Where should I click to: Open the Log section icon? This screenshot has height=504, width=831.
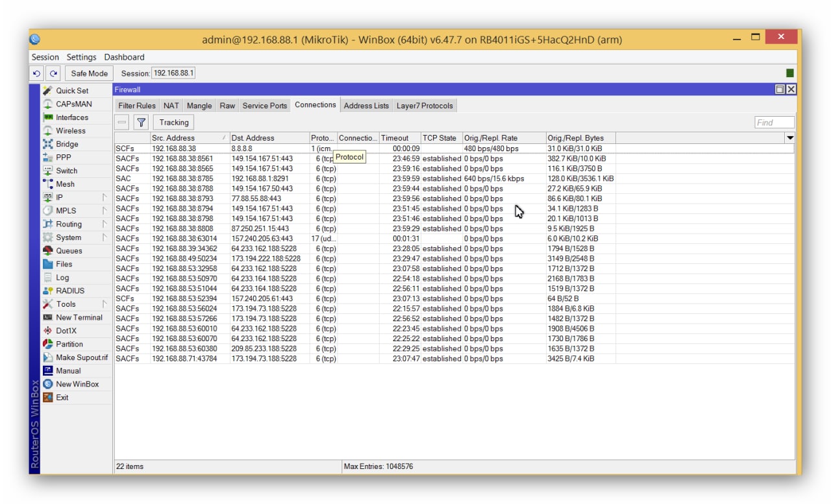47,277
